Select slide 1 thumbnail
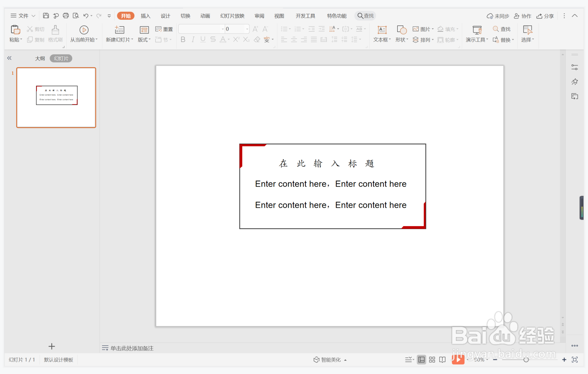This screenshot has height=374, width=588. (56, 98)
